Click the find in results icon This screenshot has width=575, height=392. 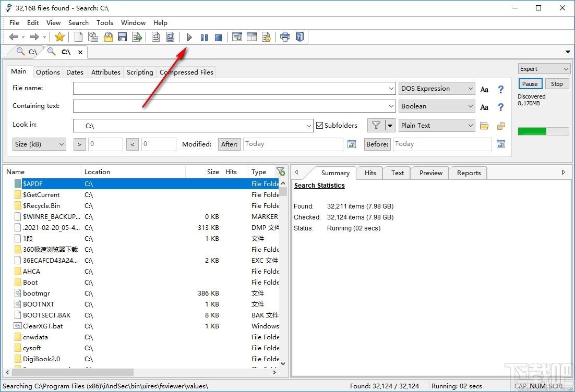[x=156, y=37]
